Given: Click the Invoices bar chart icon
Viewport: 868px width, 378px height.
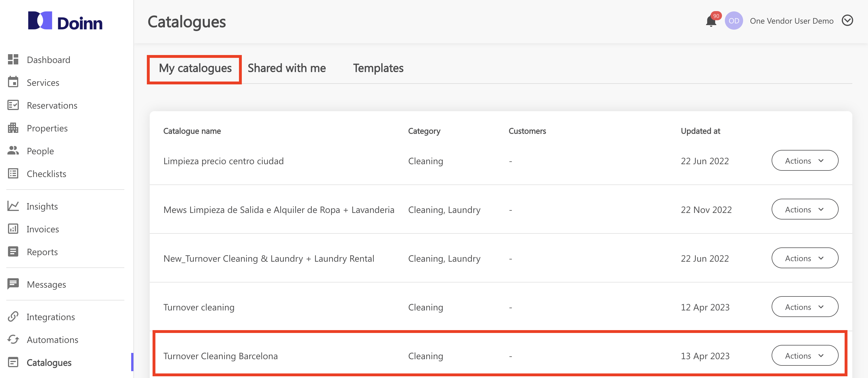Looking at the screenshot, I should point(13,229).
